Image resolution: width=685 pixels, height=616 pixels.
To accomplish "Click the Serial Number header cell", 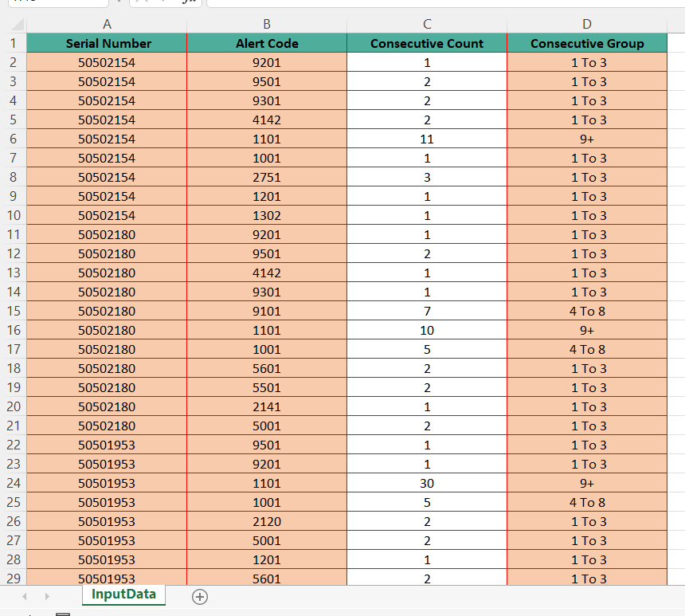I will 107,43.
